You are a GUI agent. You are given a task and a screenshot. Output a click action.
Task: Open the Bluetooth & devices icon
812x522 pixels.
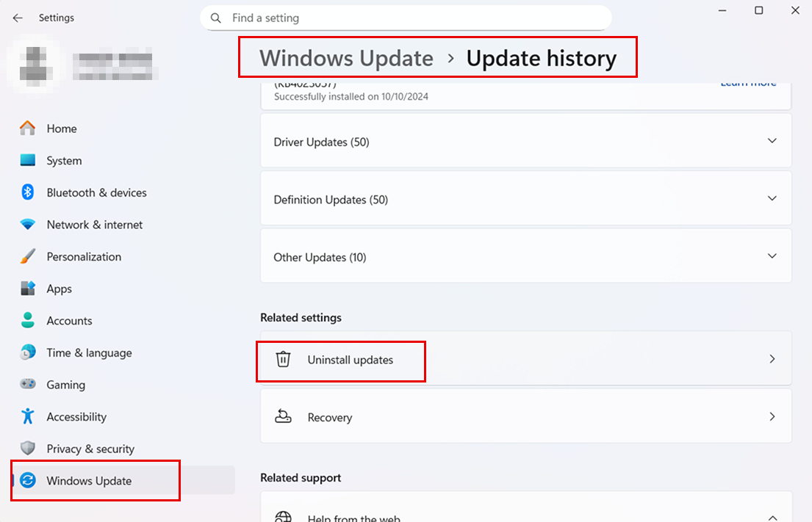(28, 192)
